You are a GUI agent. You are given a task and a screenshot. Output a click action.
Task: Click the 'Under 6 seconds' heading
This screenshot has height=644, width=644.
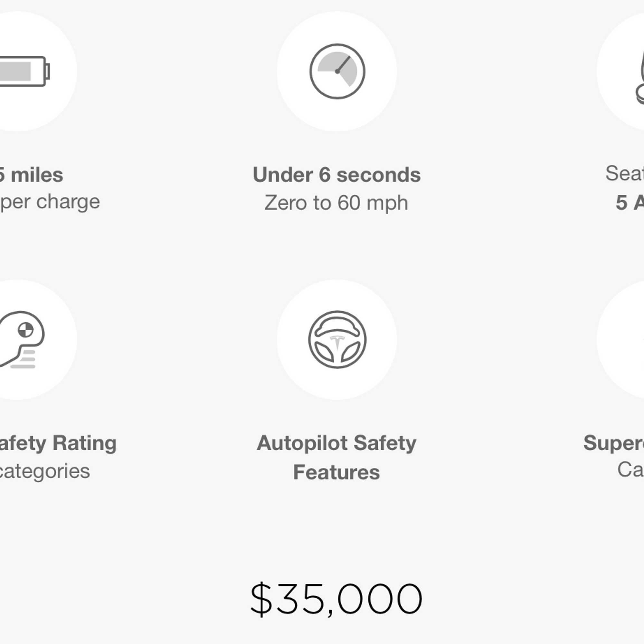point(337,175)
